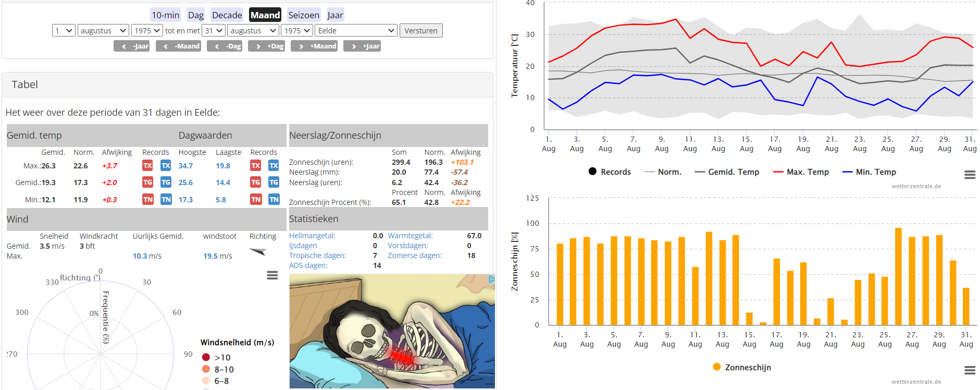Open the Eelde station dropdown

tap(356, 31)
